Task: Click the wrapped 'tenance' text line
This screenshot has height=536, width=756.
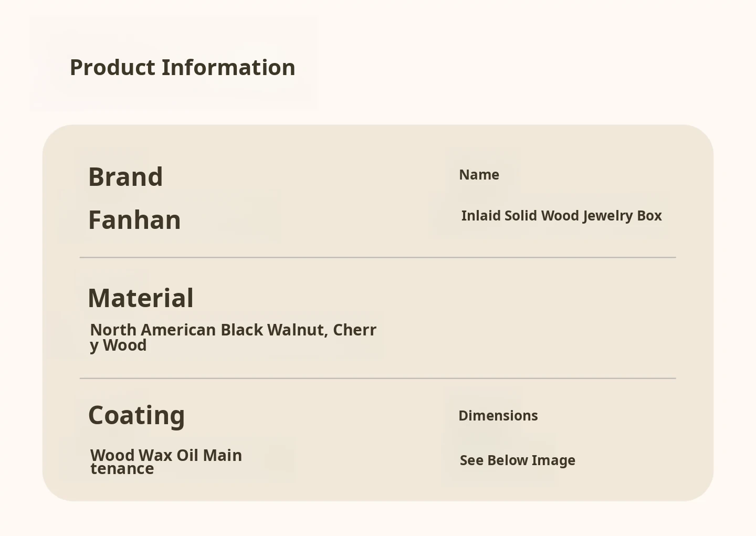Action: click(122, 469)
